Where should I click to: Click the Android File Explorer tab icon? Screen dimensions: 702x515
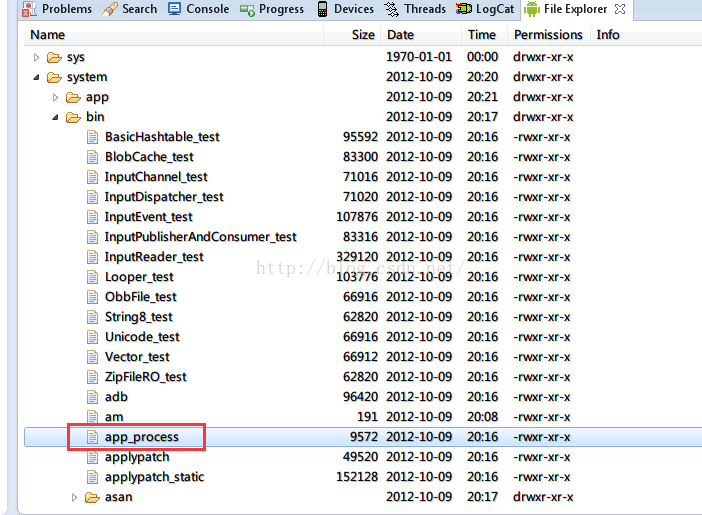(x=532, y=9)
